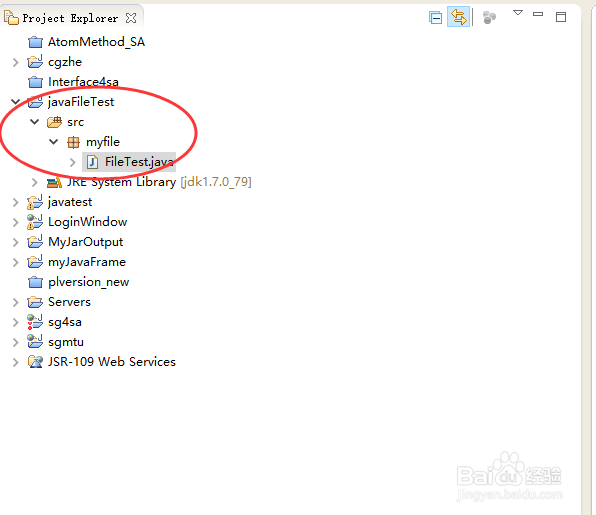Expand the FileTest.java file node

click(x=73, y=162)
